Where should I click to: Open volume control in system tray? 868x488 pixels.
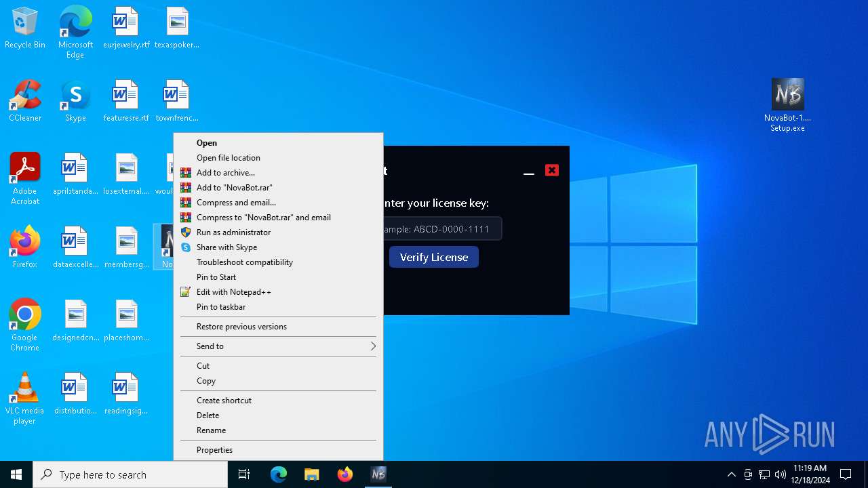tap(781, 474)
